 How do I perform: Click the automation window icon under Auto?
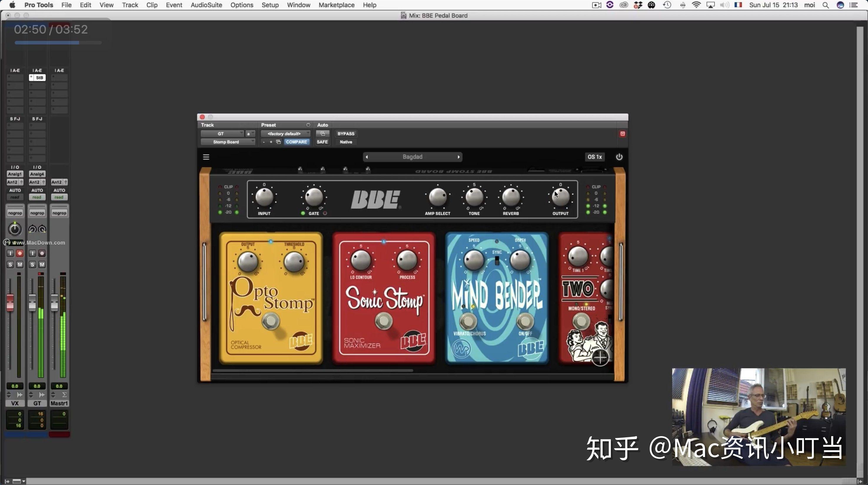322,134
